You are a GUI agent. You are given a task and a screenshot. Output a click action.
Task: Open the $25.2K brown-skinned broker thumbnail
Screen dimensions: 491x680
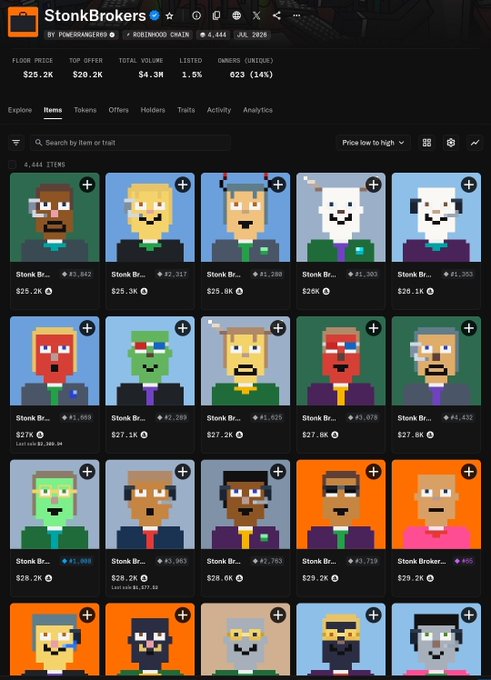pyautogui.click(x=55, y=217)
